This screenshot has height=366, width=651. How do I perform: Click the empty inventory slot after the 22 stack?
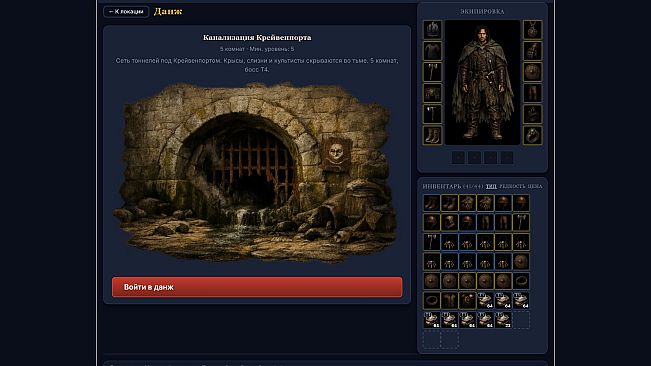521,320
